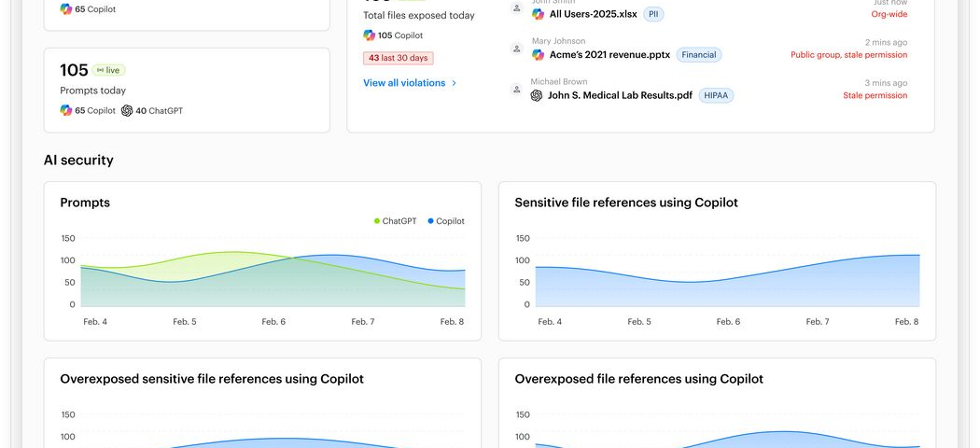The image size is (980, 448).
Task: Click the Financial tag
Action: (699, 55)
